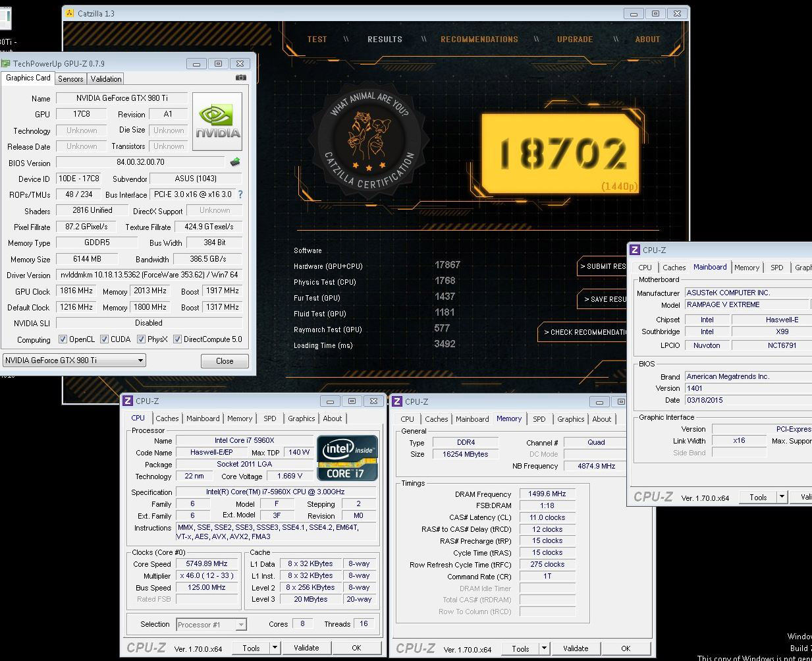Toggle the OpenCL checkbox
Screen dimensions: 812x661
coord(63,339)
